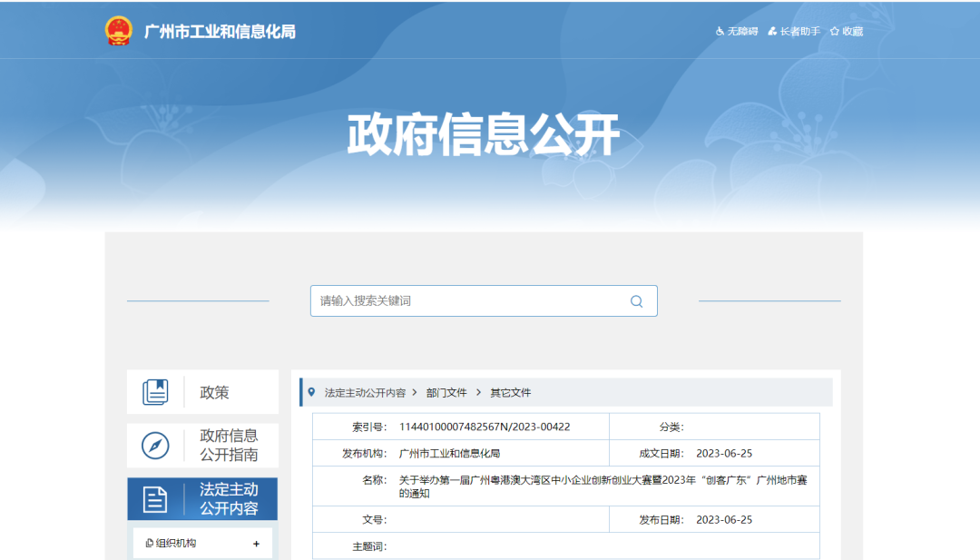Open 无障碍 accessibility mode
Image resolution: width=980 pixels, height=560 pixels.
(x=737, y=31)
